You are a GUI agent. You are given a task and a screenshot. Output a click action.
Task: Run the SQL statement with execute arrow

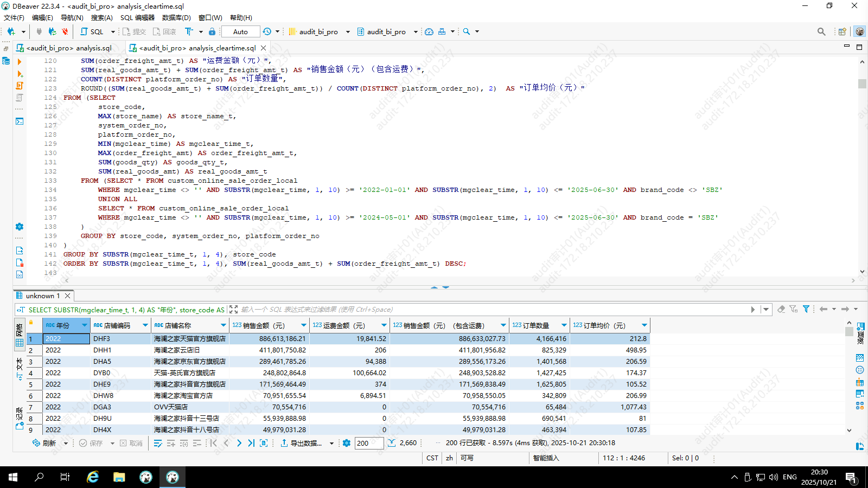[x=20, y=62]
